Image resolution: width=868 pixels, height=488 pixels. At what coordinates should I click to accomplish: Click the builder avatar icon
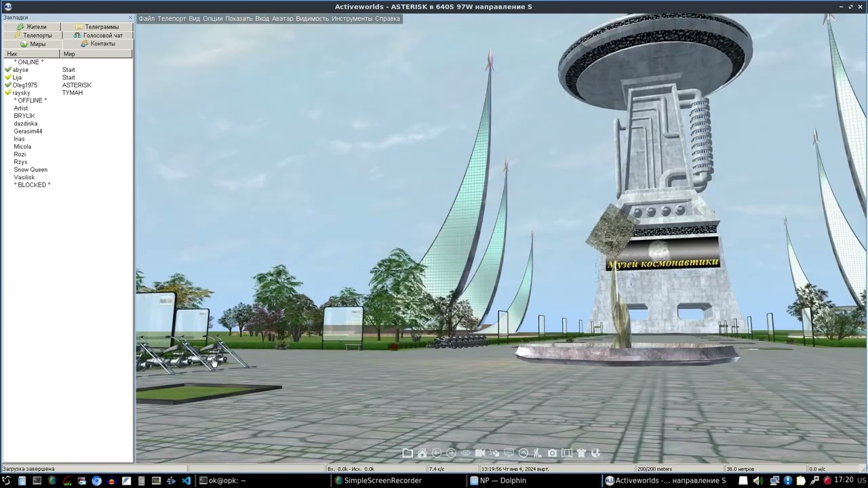538,453
